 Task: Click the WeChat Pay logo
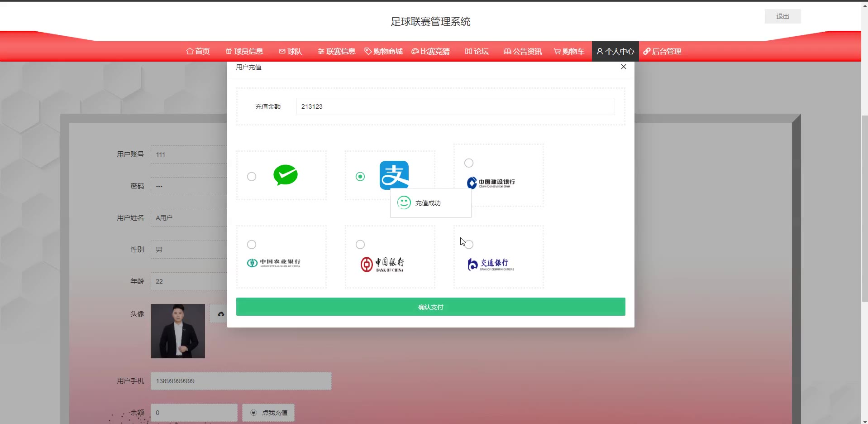click(x=286, y=175)
